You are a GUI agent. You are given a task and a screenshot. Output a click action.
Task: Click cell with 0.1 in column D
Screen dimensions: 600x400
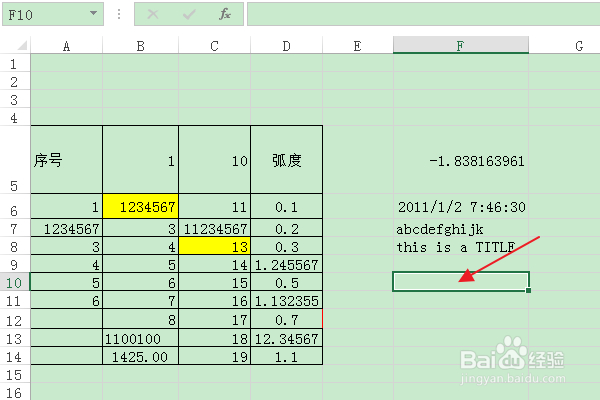click(x=287, y=206)
